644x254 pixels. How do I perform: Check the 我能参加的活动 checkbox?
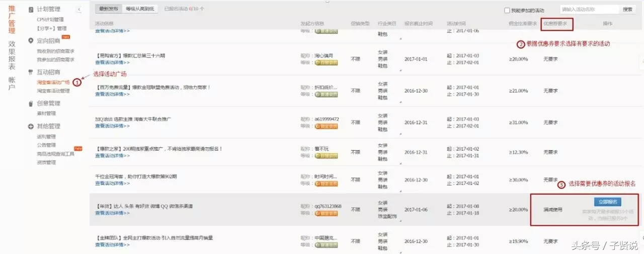coord(507,10)
